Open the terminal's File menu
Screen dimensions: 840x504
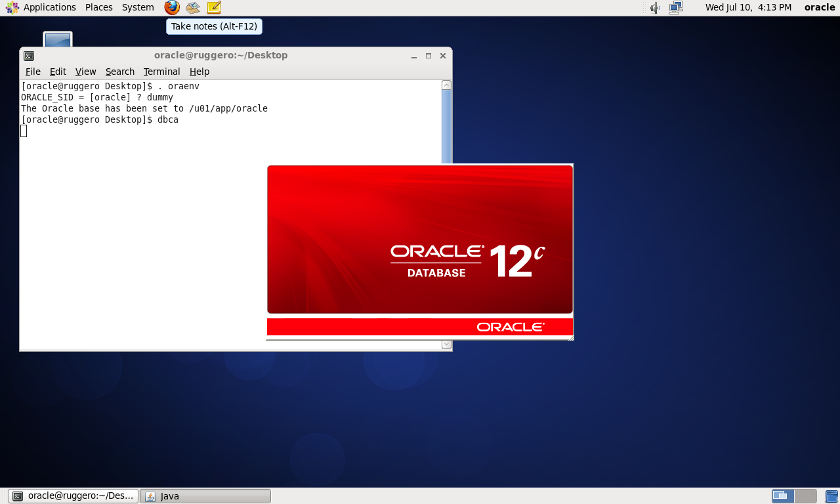[x=33, y=72]
